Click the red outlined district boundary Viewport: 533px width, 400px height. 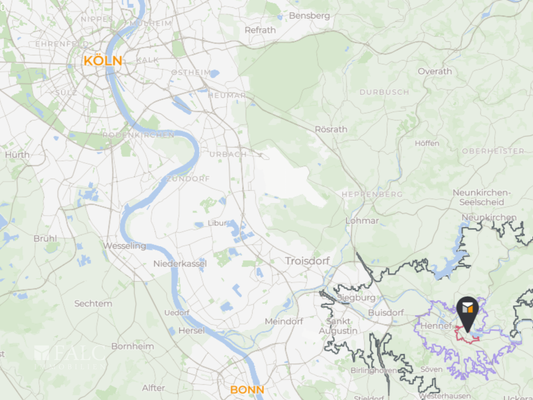[466, 335]
